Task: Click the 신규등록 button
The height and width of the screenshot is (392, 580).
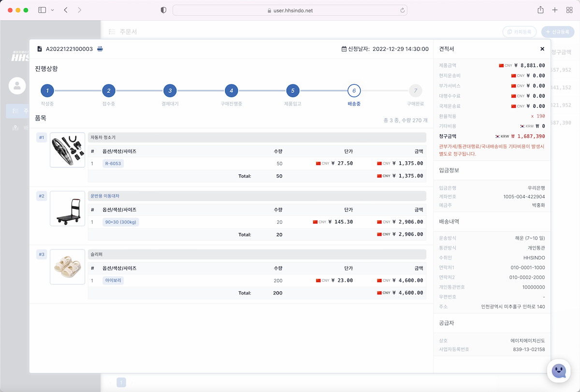Action: [557, 32]
